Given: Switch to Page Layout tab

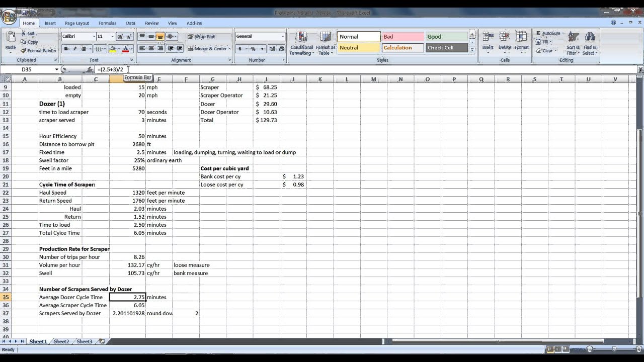Looking at the screenshot, I should [76, 23].
